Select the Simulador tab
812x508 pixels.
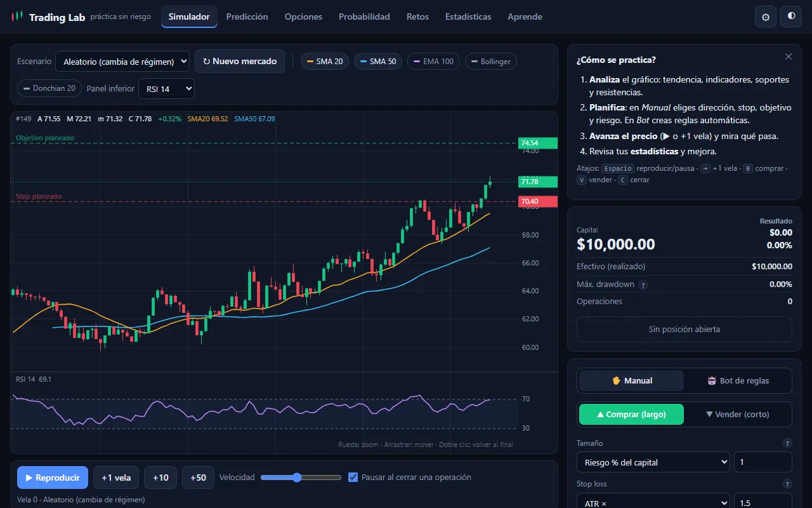click(x=189, y=17)
